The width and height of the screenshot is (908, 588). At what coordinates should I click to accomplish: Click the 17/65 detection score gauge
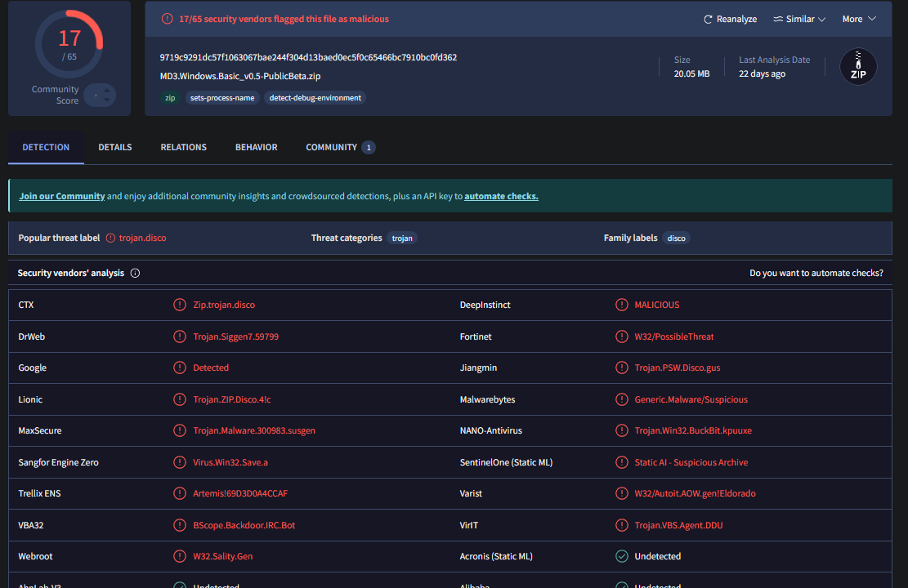(69, 45)
